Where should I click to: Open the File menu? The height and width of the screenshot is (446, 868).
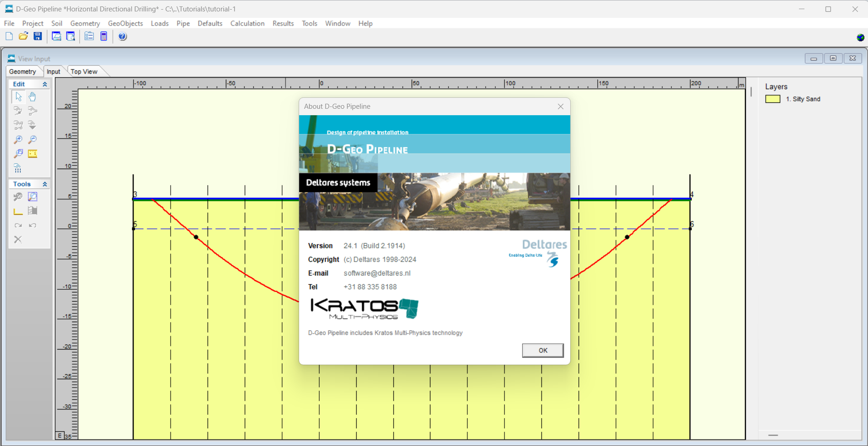9,23
